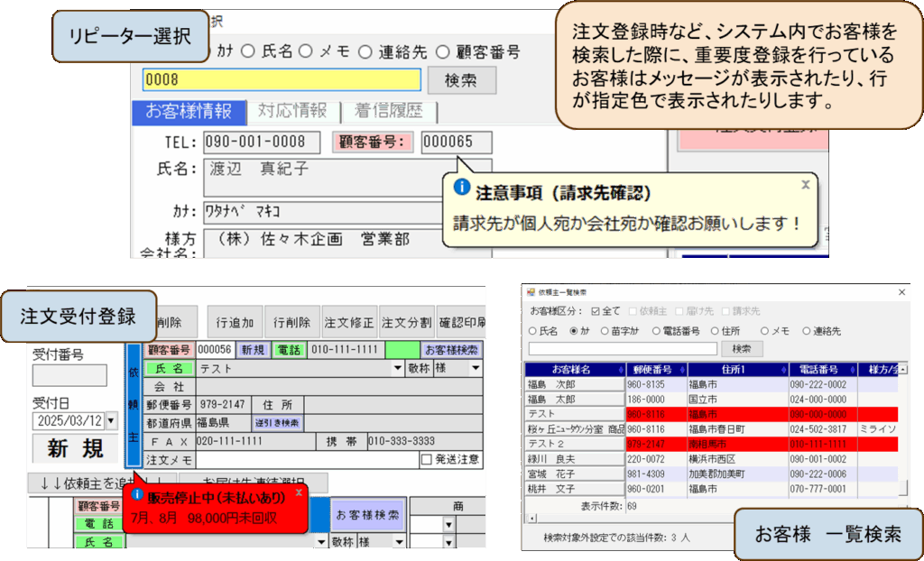Expand the 氏名 テスト combo box arrow
Viewport: 924px width, 561px height.
(398, 368)
